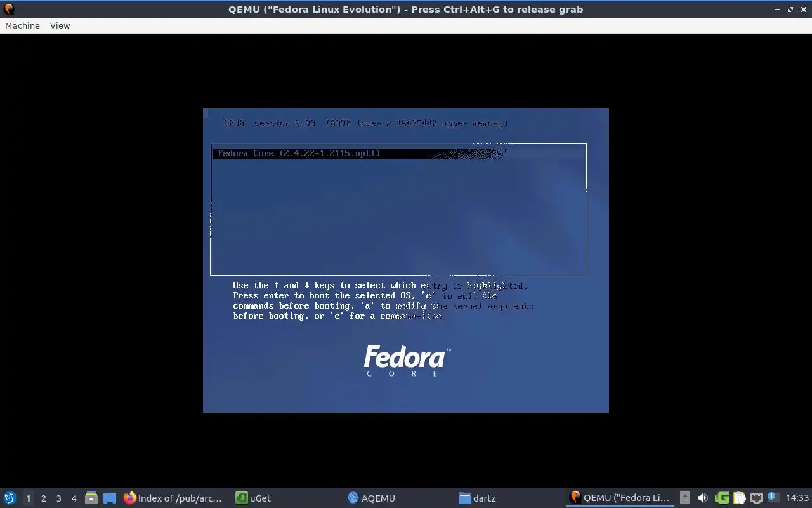Click the 14:33 panel clock
The image size is (812, 508).
[797, 498]
